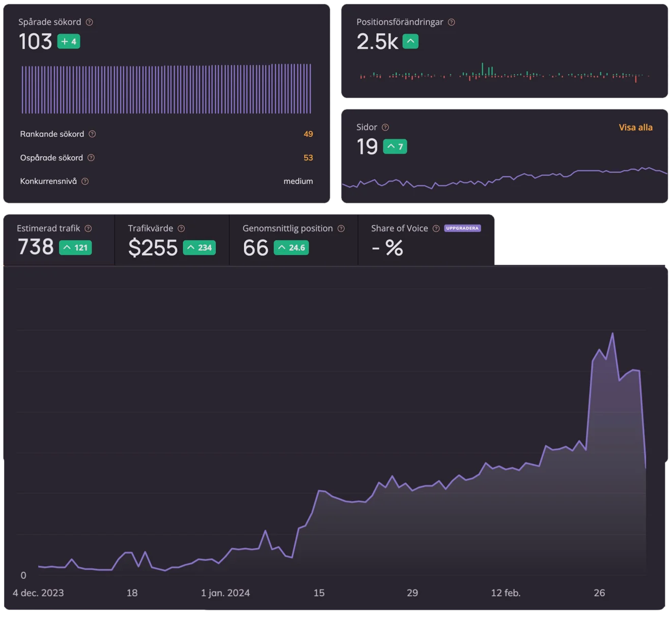This screenshot has width=672, height=618.
Task: Click the '1 jan. 2024' axis label
Action: 226,593
